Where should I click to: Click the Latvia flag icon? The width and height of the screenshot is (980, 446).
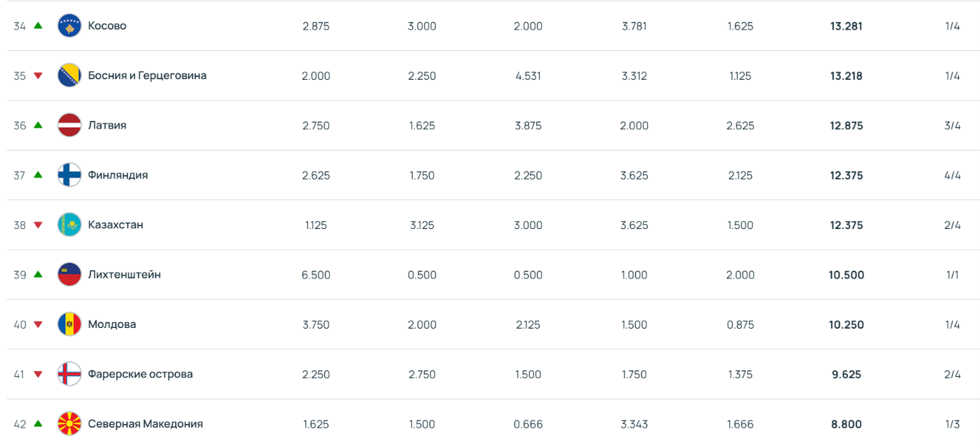[69, 125]
